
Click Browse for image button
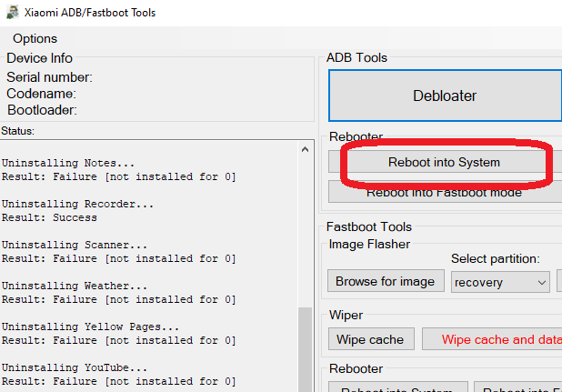click(x=386, y=281)
